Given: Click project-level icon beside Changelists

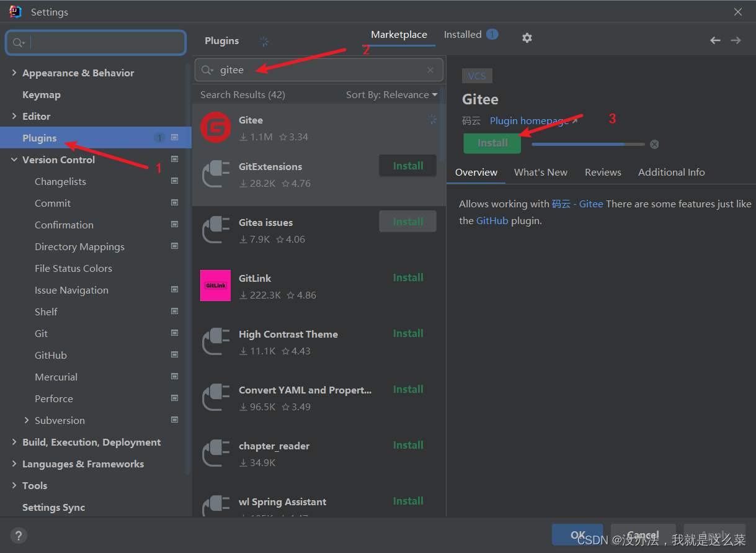Looking at the screenshot, I should 175,181.
